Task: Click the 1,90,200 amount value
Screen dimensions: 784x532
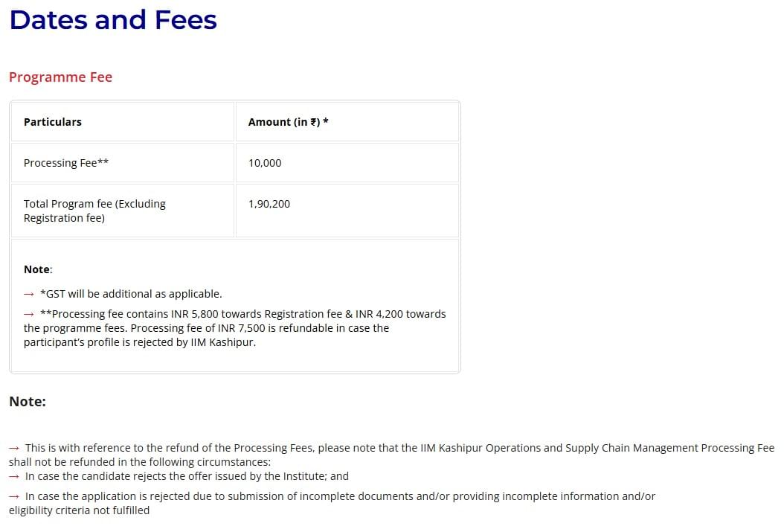Action: 269,204
